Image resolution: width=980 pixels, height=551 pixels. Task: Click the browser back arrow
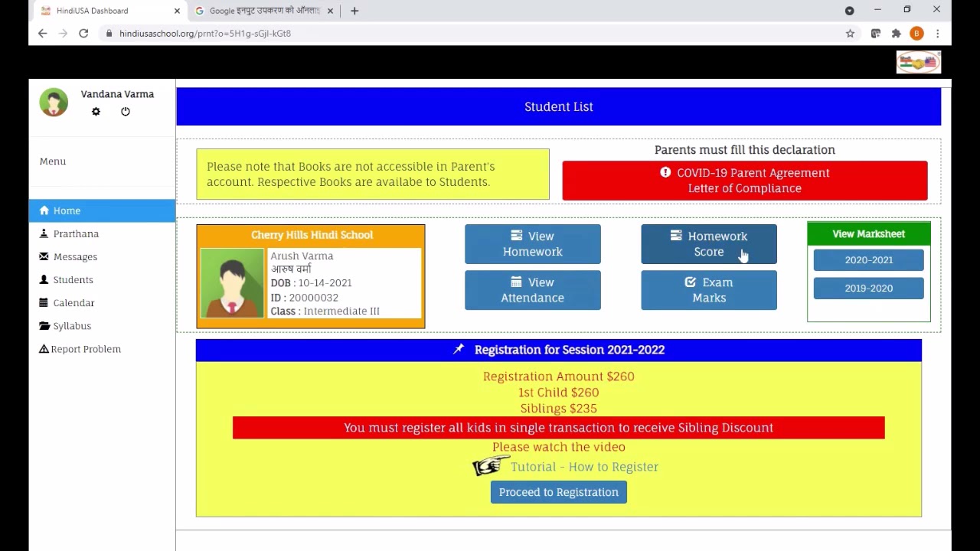[x=43, y=34]
